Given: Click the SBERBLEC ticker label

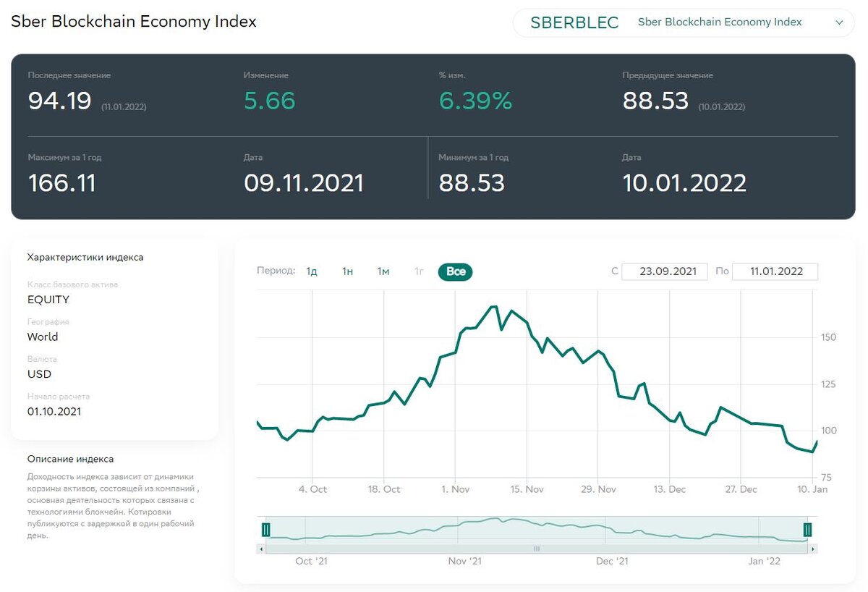Looking at the screenshot, I should 574,22.
